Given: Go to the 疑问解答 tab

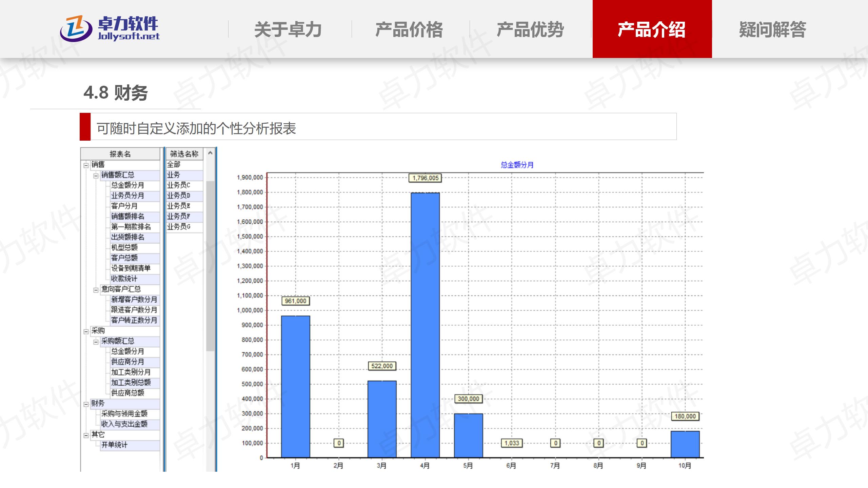Looking at the screenshot, I should point(773,29).
